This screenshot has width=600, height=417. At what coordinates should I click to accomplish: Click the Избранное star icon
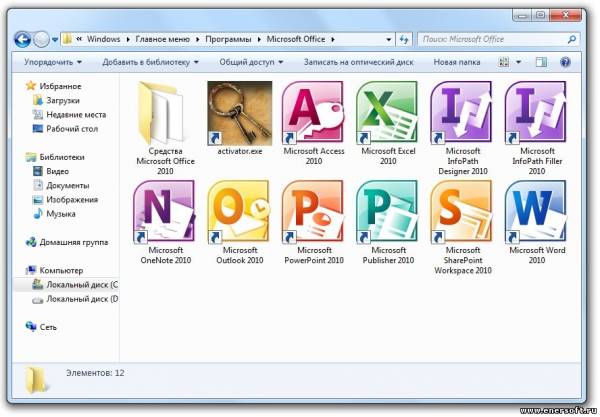[31, 86]
